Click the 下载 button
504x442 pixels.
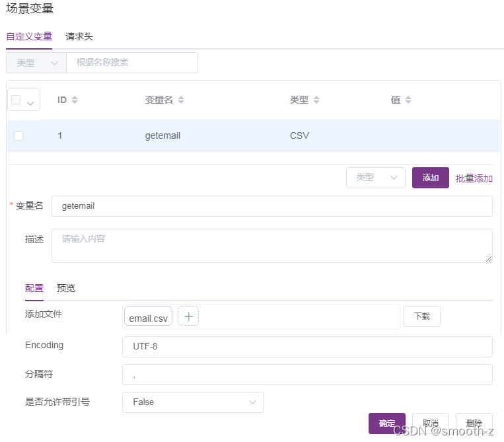(x=421, y=316)
